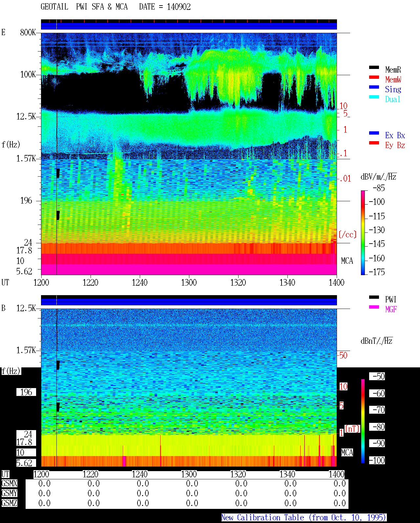
Task: Click the magenta MGF legend swatch
Action: pyautogui.click(x=374, y=307)
